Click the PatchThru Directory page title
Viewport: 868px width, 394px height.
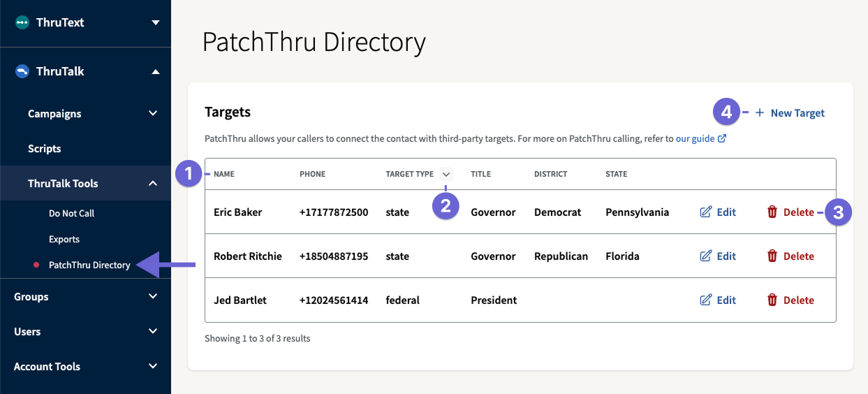point(314,42)
